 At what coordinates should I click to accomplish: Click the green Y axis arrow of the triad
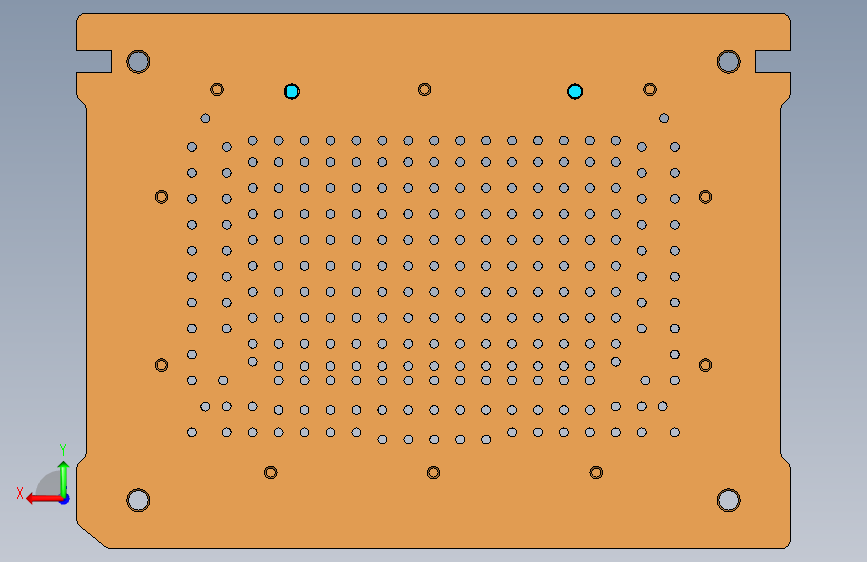[64, 477]
